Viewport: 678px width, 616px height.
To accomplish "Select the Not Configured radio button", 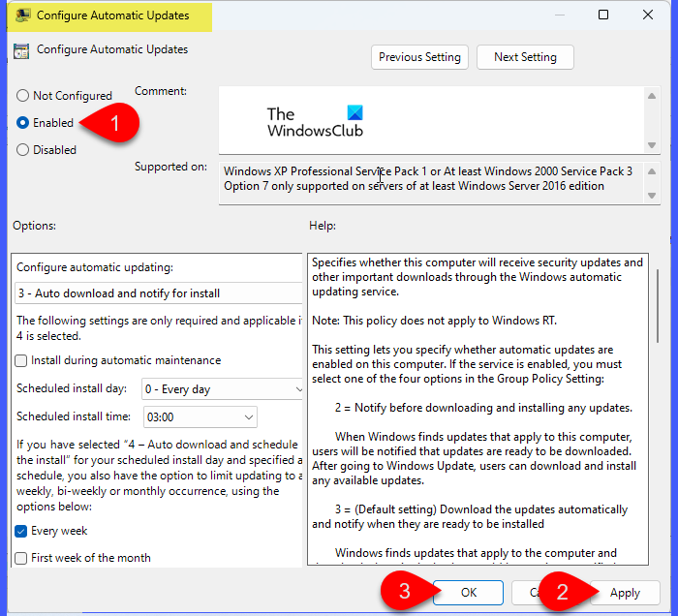I will [23, 96].
